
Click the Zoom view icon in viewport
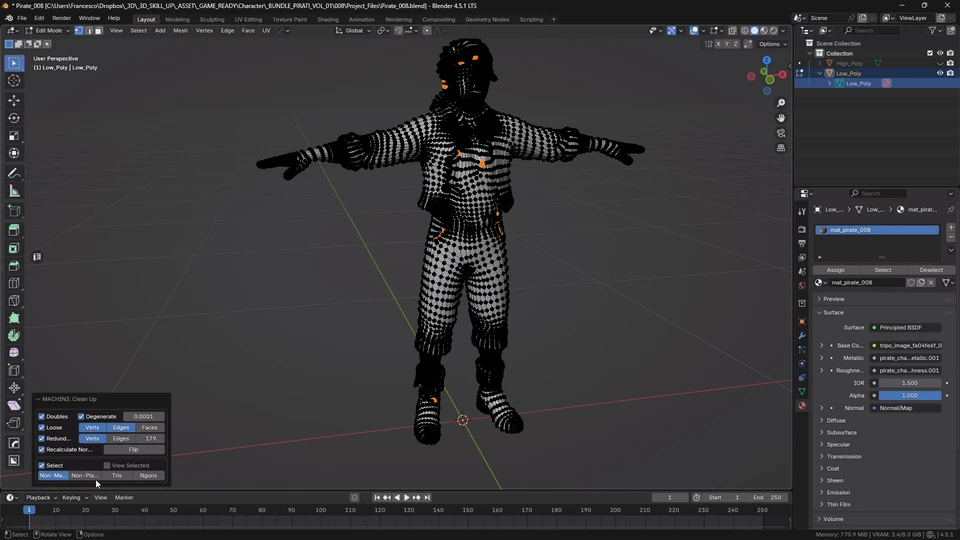(x=781, y=103)
